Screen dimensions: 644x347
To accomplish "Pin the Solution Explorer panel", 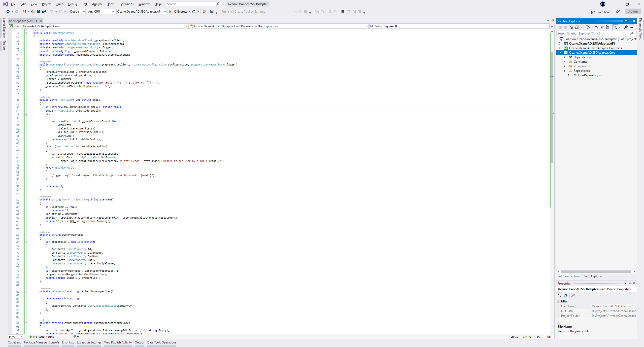I will (630, 21).
